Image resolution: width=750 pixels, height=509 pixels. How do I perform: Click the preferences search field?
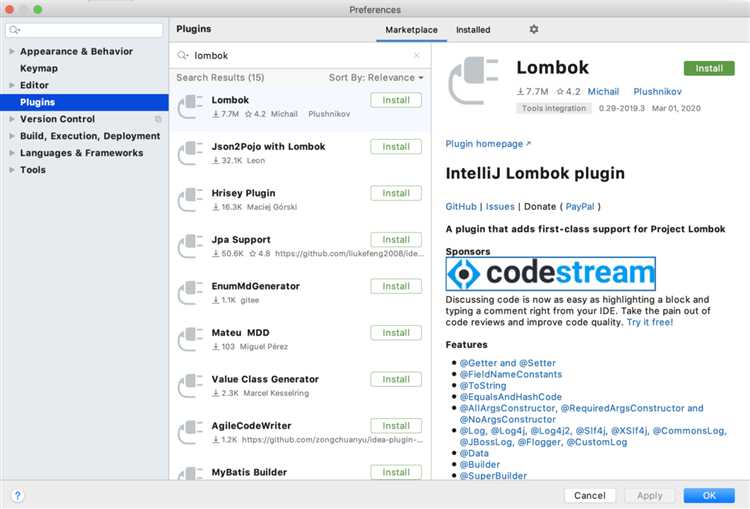point(85,30)
